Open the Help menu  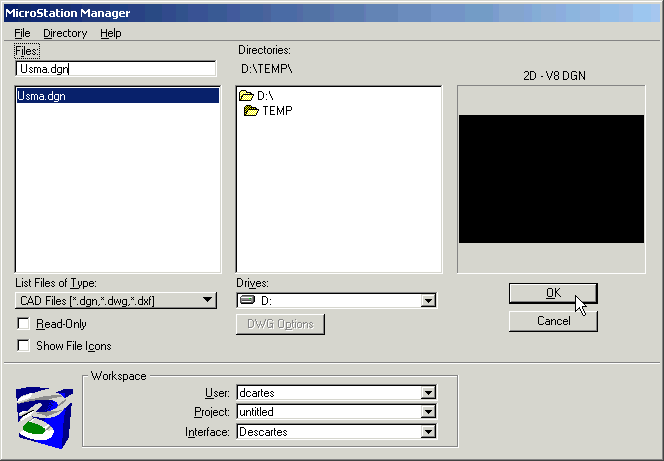pos(111,33)
